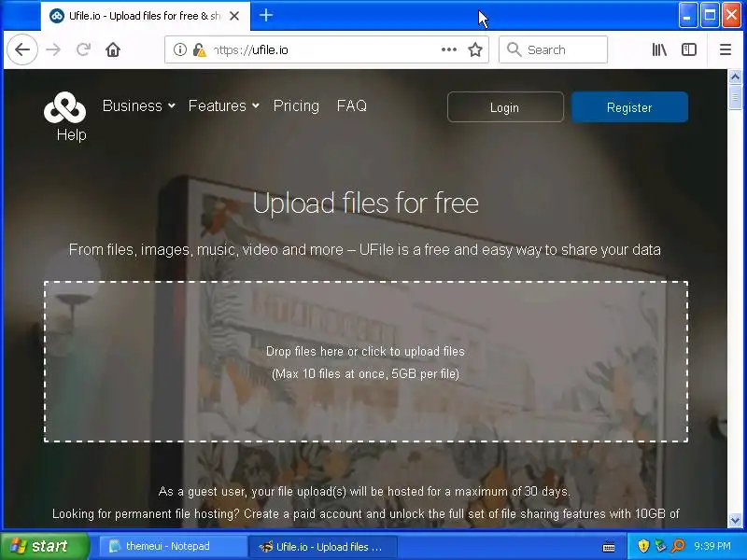Open the FAQ page
This screenshot has width=747, height=560.
coord(352,105)
